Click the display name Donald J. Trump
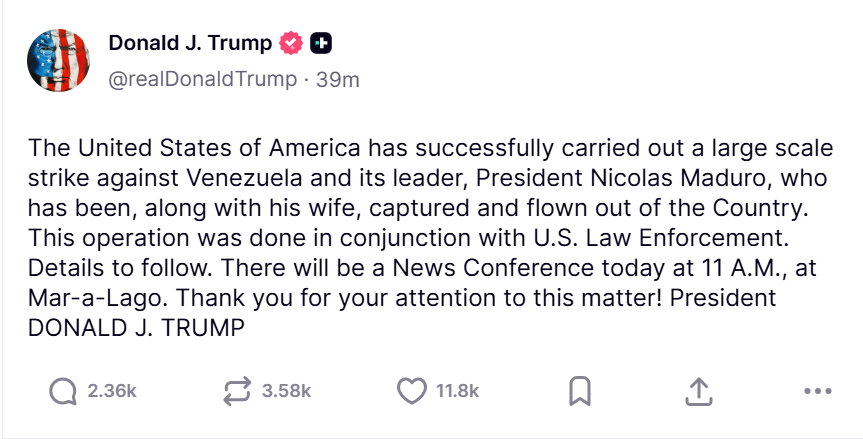863x439 pixels. (189, 43)
